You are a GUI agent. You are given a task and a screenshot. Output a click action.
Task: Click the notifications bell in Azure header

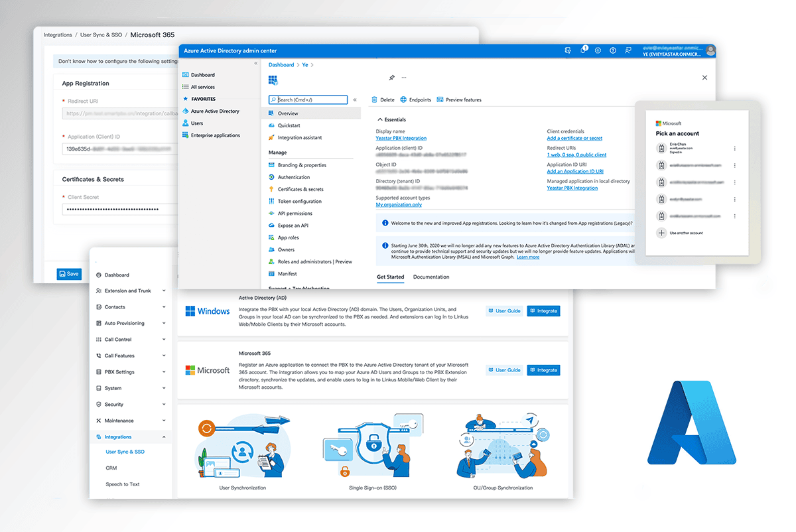coord(583,50)
